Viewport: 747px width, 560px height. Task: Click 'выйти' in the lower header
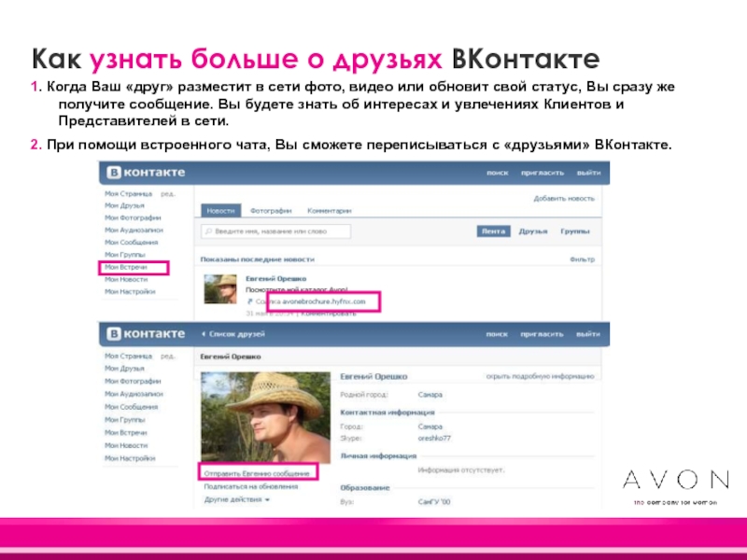point(588,334)
